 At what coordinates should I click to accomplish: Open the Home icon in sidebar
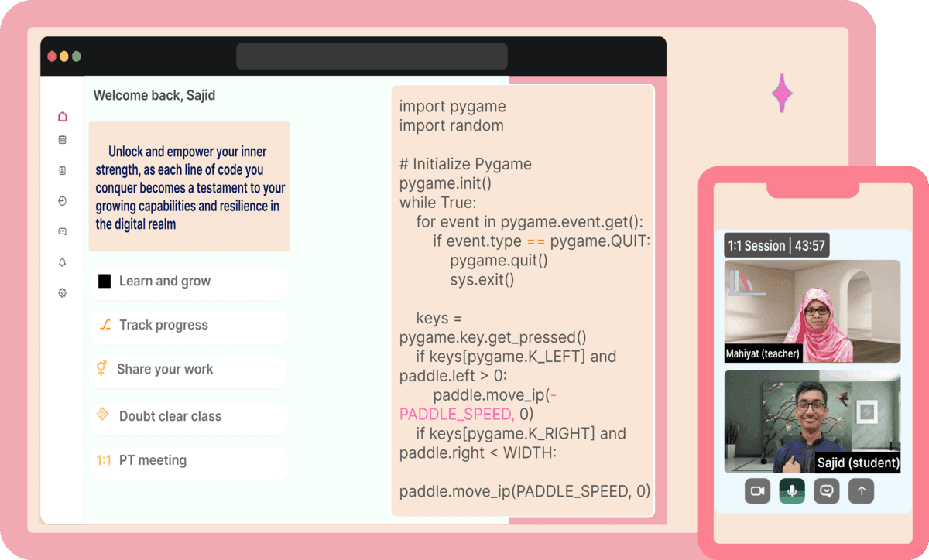tap(63, 117)
